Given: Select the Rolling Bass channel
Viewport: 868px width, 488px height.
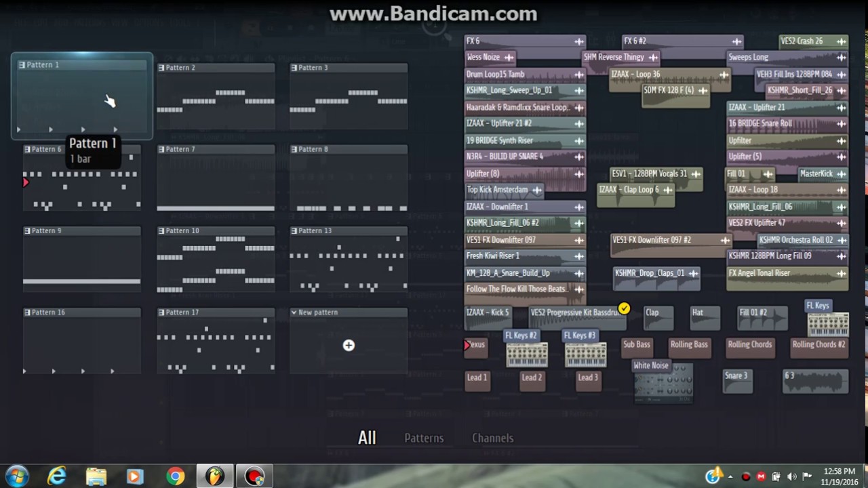Looking at the screenshot, I should pos(689,344).
